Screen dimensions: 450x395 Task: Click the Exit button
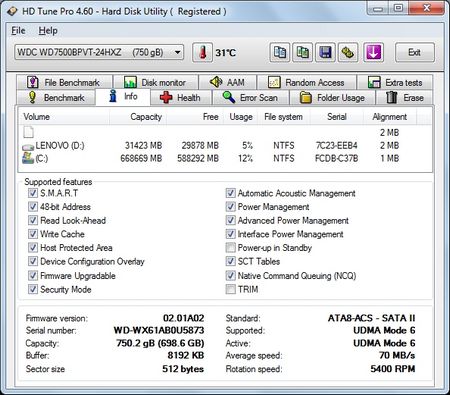(415, 52)
